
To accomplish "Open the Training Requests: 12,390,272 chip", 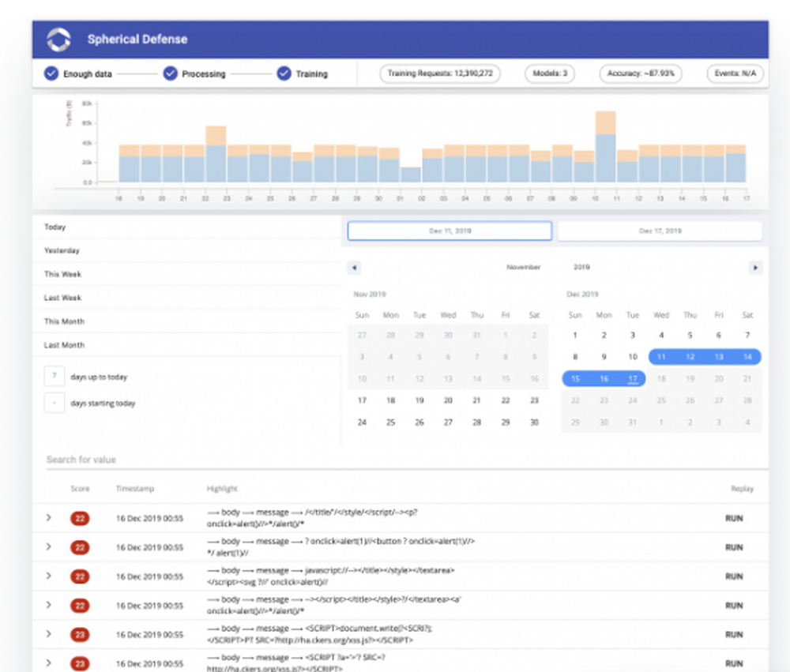I will (440, 73).
